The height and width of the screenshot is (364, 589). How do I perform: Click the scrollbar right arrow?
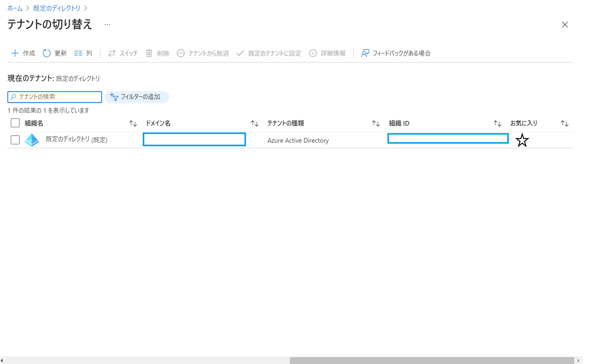tap(578, 360)
